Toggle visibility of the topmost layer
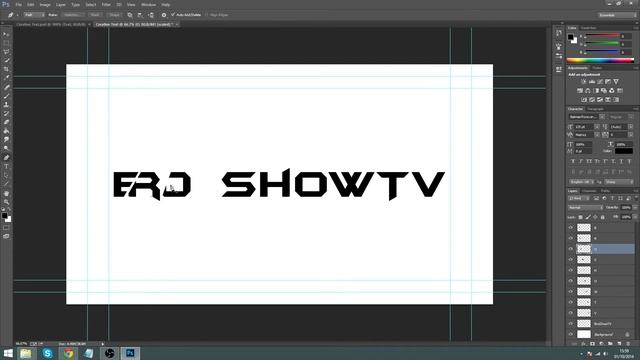Screen dimensions: 640x360 tap(571, 228)
